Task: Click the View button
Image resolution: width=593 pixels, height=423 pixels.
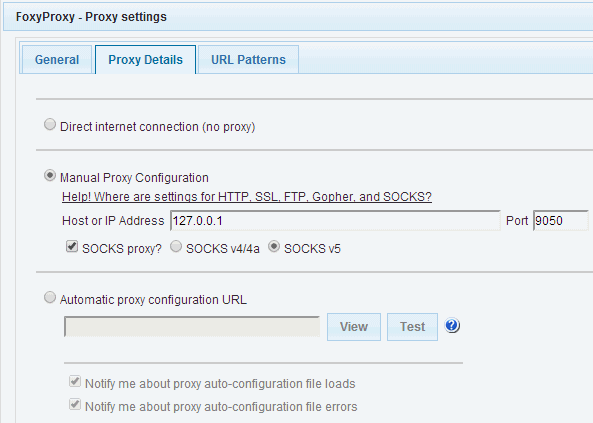Action: (354, 327)
